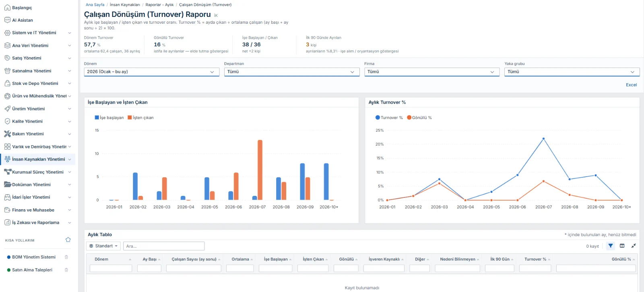Click the Dönem column filter field
644x292 pixels.
tap(111, 268)
